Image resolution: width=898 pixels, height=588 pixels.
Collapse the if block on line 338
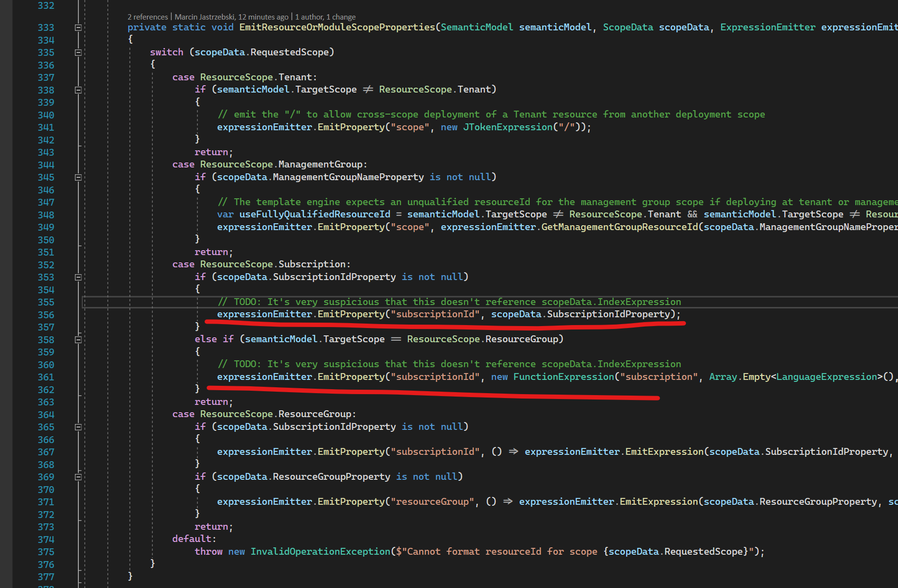point(78,90)
